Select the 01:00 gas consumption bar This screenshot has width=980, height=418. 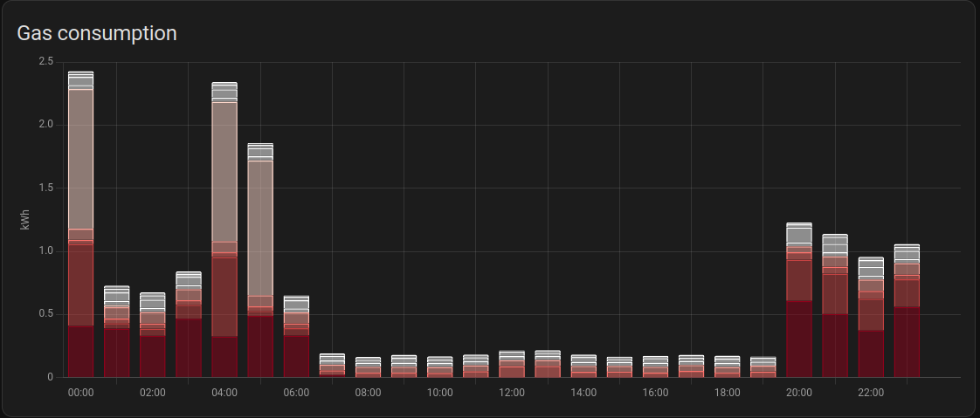117,332
